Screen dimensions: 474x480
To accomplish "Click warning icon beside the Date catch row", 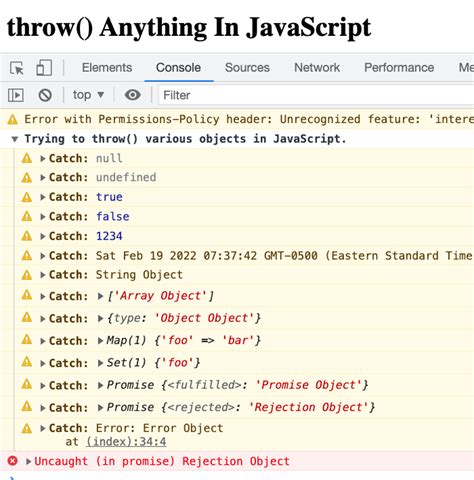I will [x=27, y=256].
